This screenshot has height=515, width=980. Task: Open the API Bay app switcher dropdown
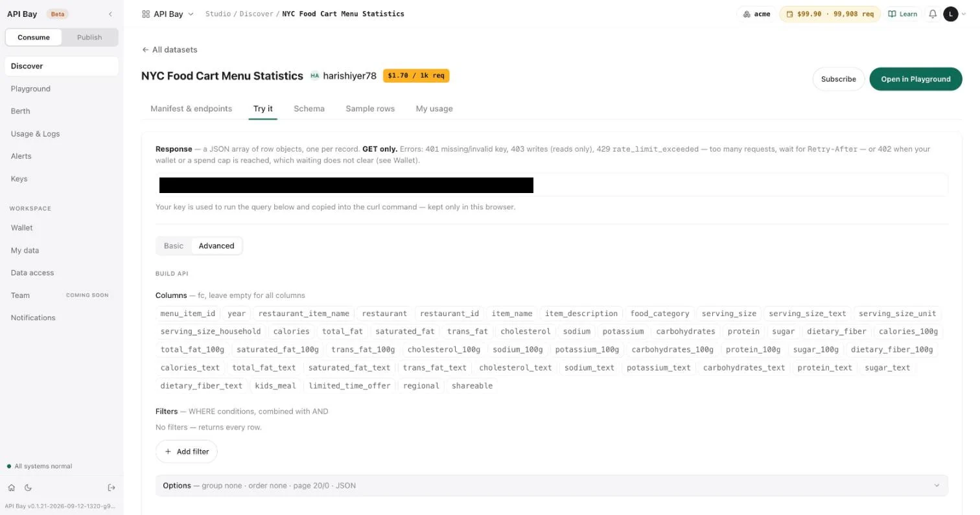click(x=168, y=14)
